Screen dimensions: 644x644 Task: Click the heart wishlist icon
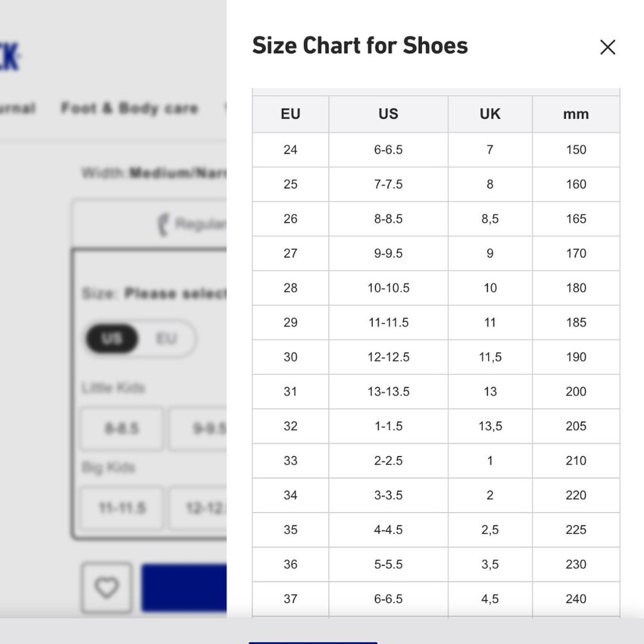click(x=107, y=587)
